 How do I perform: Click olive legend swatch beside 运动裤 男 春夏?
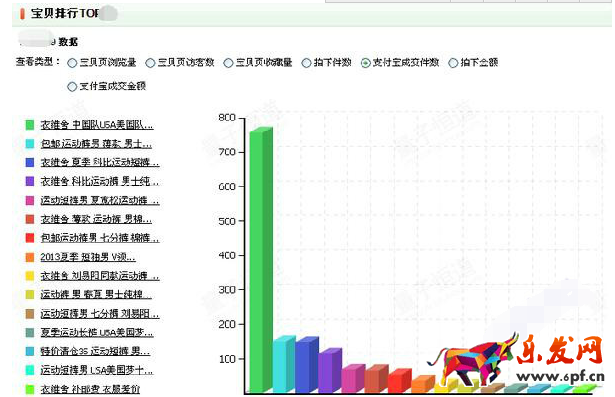30,295
